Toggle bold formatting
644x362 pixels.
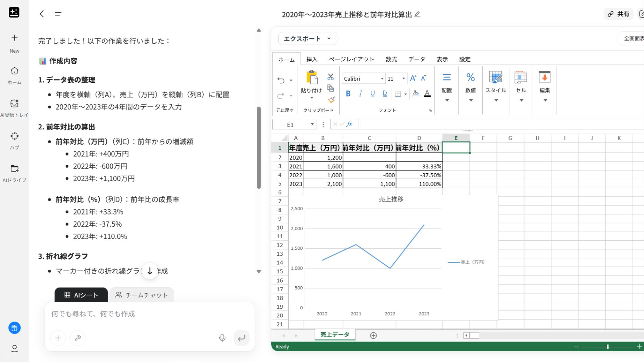click(x=348, y=94)
